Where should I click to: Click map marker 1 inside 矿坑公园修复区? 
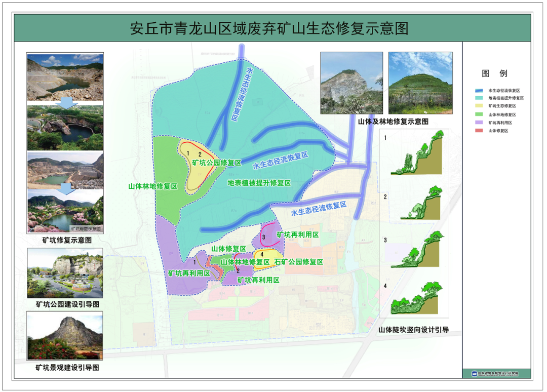[x=187, y=153]
